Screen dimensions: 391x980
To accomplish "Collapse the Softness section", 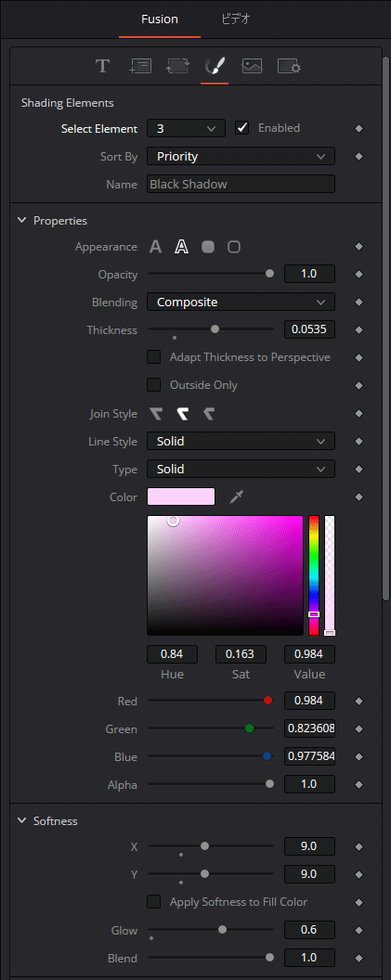I will coord(22,820).
